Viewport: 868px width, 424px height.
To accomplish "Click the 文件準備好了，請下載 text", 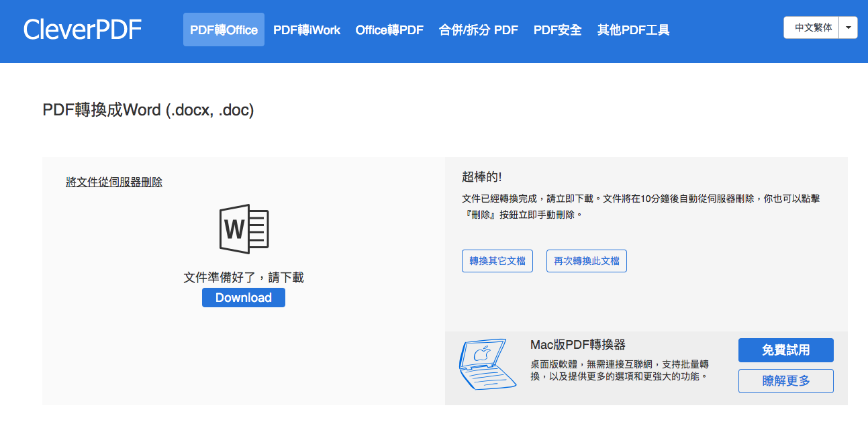I will 244,277.
